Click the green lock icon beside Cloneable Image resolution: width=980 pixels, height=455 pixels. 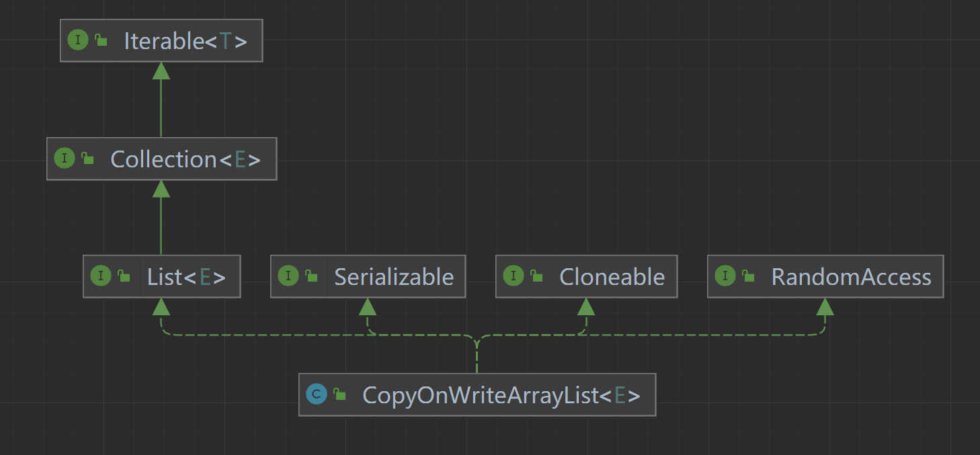pyautogui.click(x=536, y=276)
